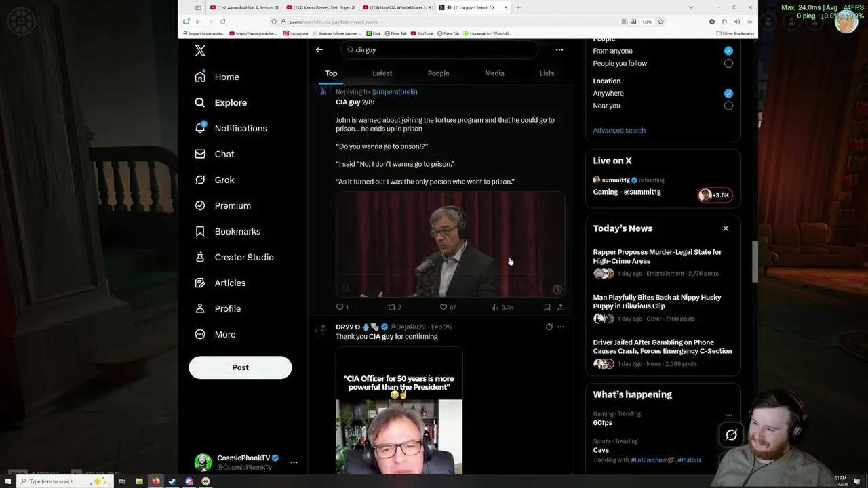This screenshot has height=488, width=868.
Task: Open Explore from the sidebar
Action: [x=220, y=103]
